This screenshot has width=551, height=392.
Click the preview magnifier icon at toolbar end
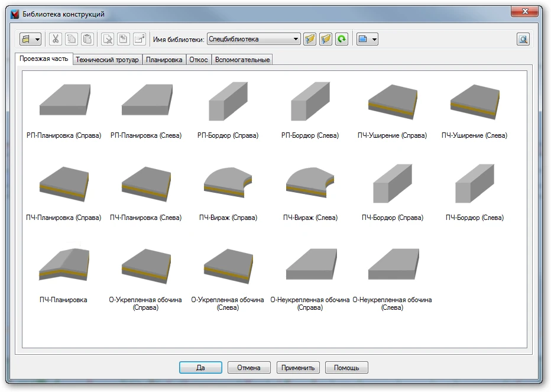pyautogui.click(x=523, y=39)
